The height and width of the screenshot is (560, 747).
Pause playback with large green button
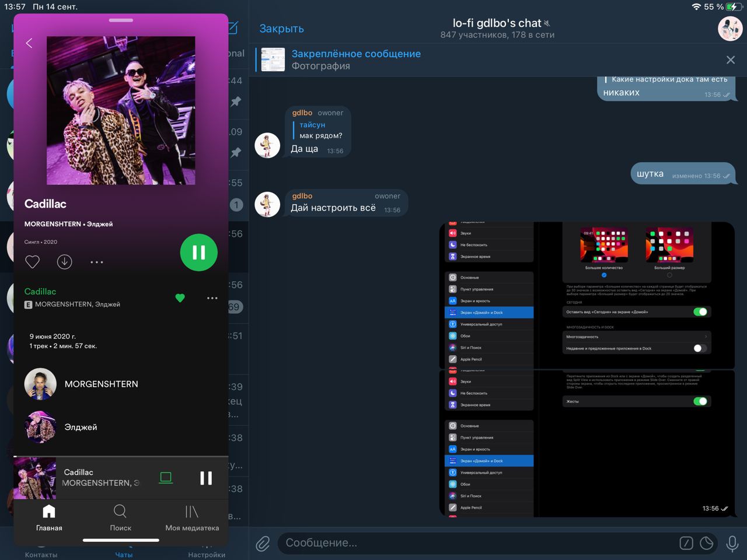click(x=199, y=253)
